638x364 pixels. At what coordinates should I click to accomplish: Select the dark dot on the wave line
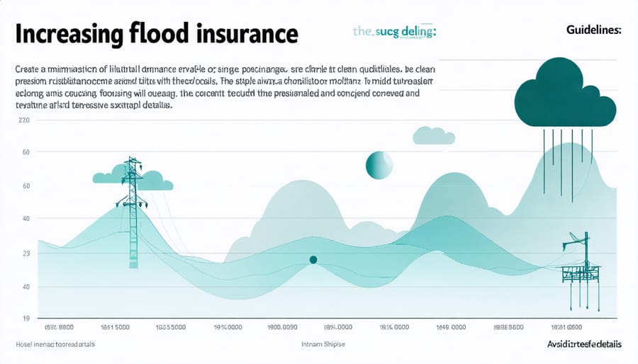313,260
